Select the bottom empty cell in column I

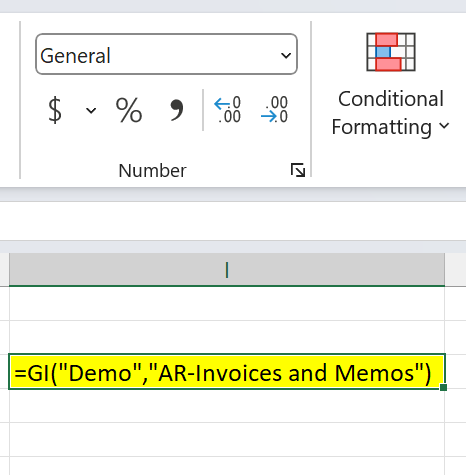[227, 466]
